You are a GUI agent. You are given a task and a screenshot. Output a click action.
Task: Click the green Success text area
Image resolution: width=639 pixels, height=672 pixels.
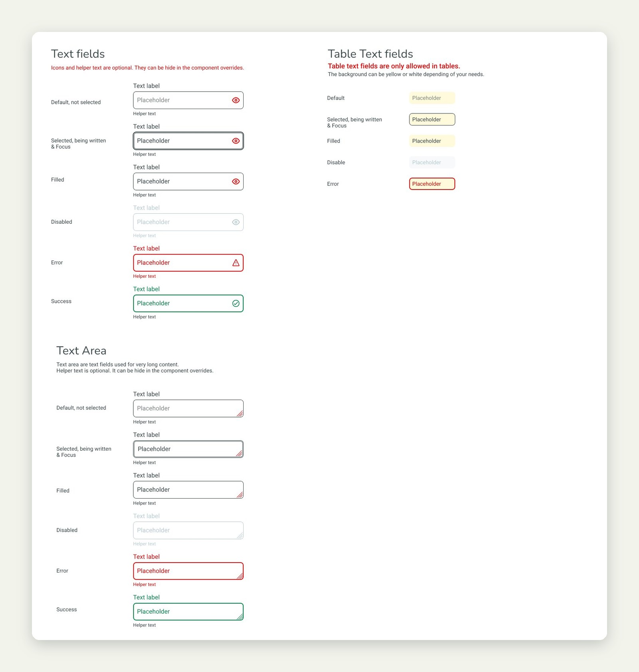pos(188,612)
